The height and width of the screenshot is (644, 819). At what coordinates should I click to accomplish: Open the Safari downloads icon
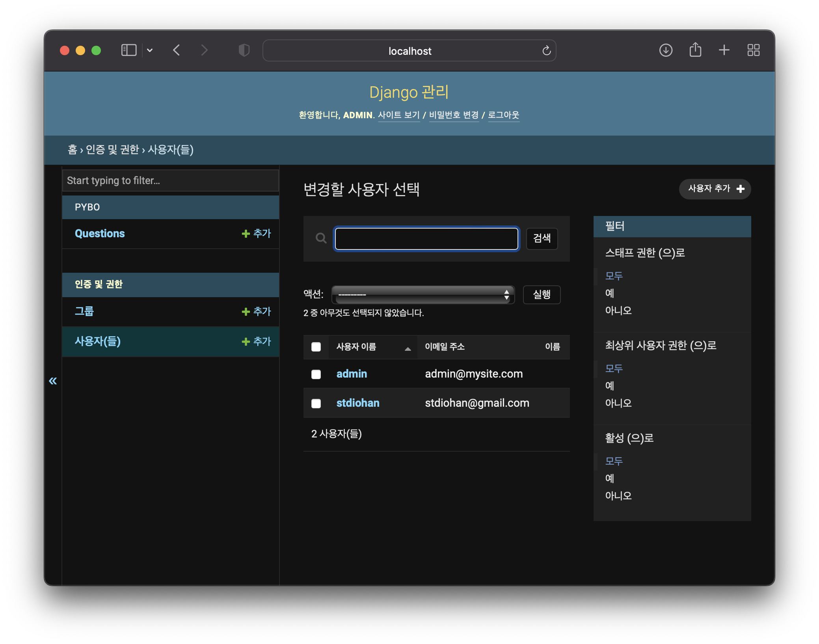pyautogui.click(x=666, y=50)
